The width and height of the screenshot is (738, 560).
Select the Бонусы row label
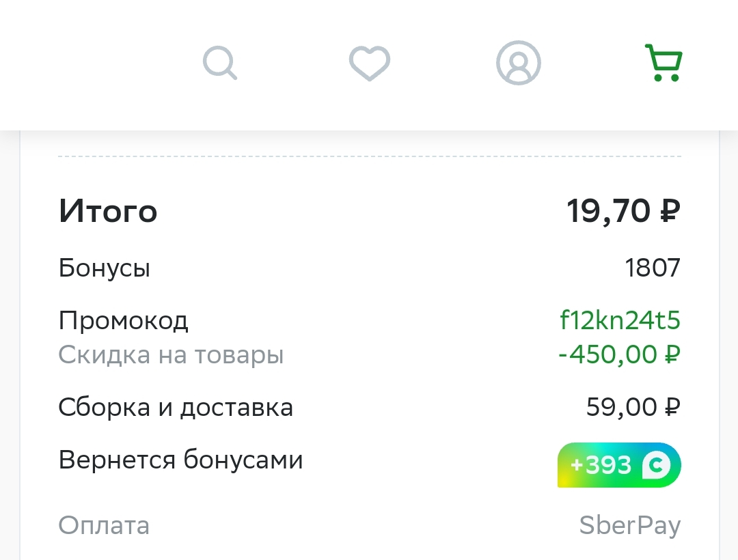pyautogui.click(x=105, y=268)
